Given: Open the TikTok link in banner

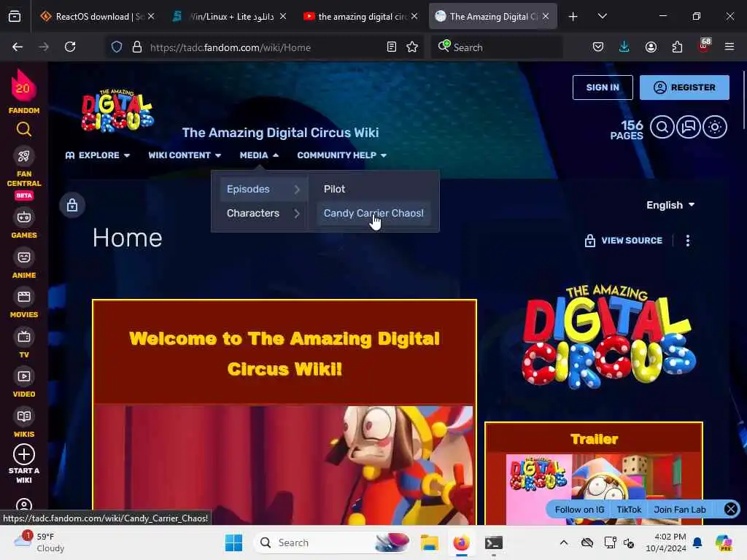Looking at the screenshot, I should pyautogui.click(x=629, y=510).
